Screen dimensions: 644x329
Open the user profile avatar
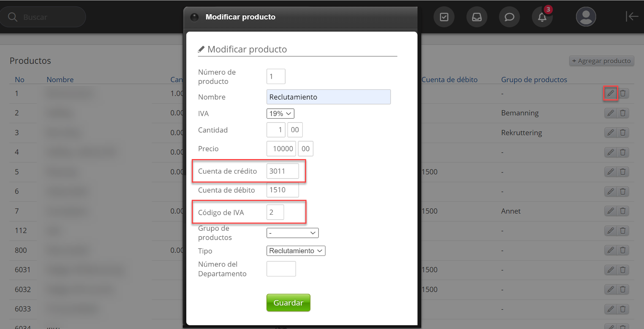click(x=586, y=17)
